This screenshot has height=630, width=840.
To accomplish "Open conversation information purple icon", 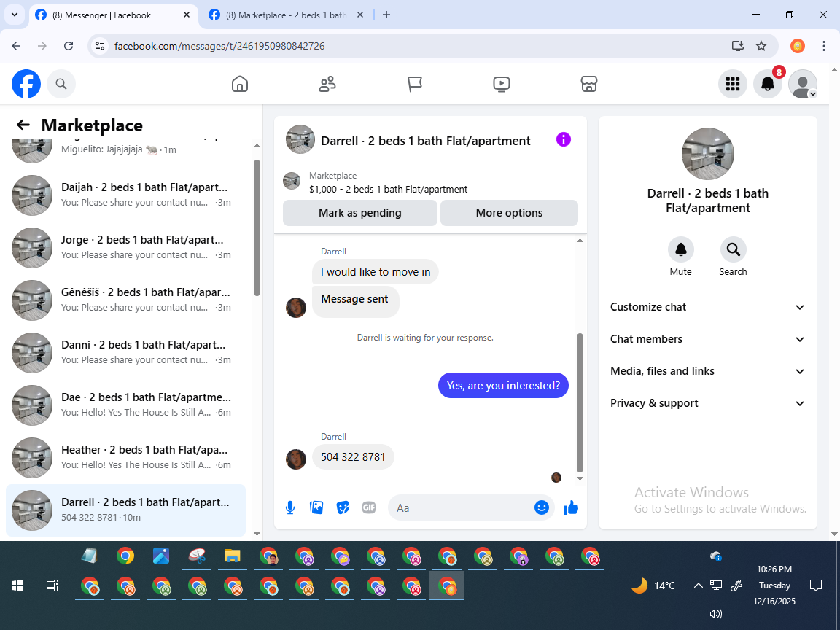I will click(564, 139).
